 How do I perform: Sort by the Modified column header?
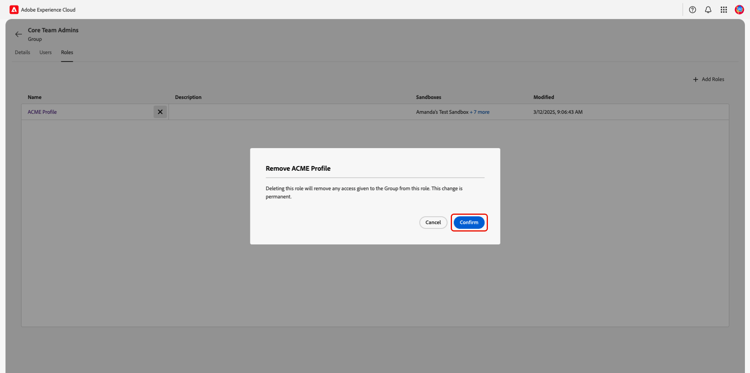click(544, 97)
